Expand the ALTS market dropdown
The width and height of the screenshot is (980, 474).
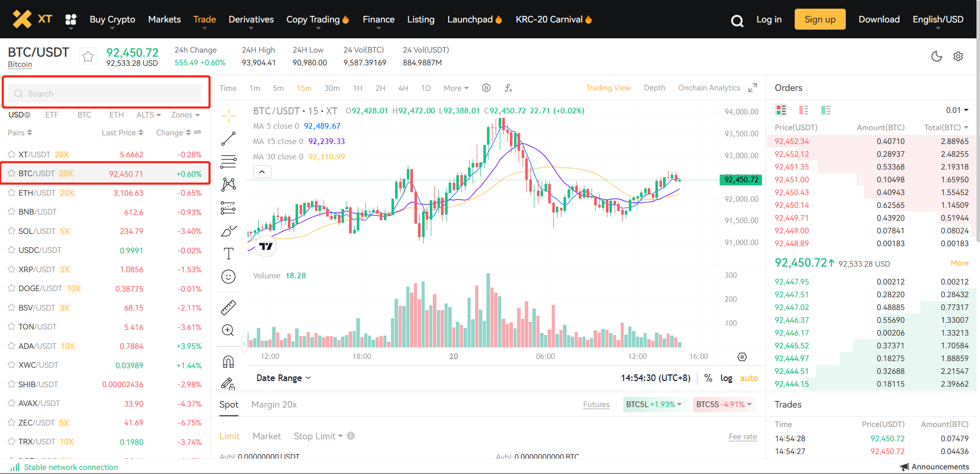click(x=149, y=114)
